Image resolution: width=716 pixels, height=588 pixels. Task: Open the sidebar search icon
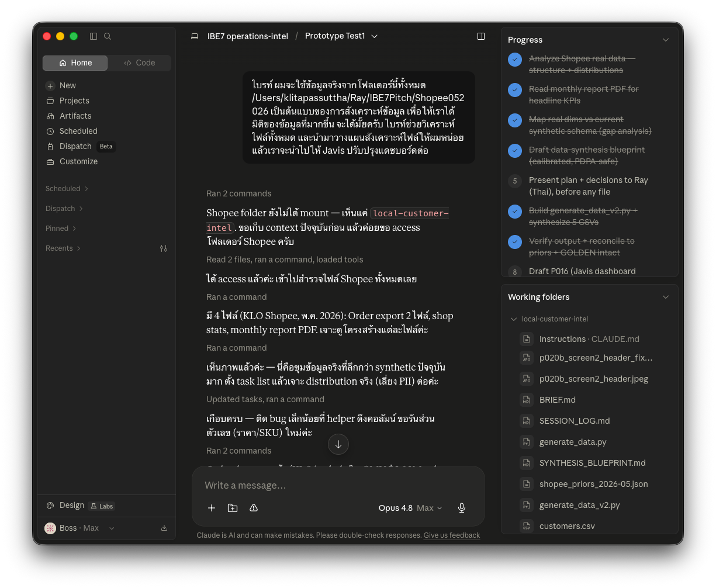[x=108, y=36]
